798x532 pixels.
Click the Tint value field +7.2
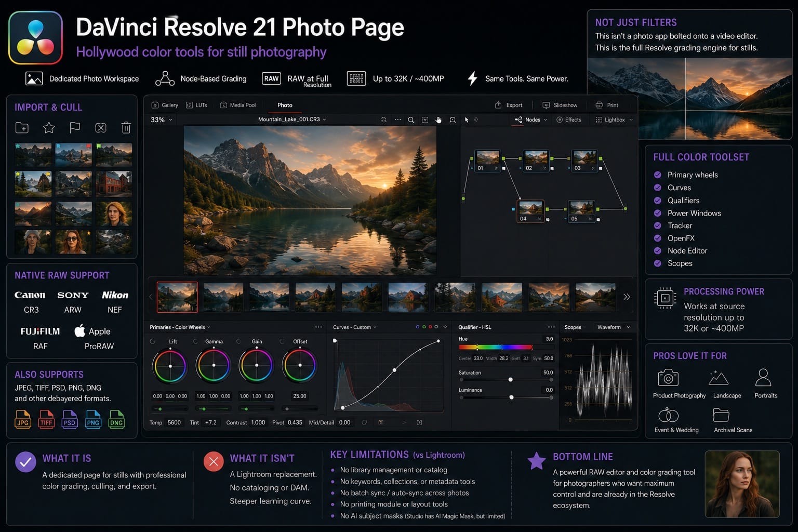tap(210, 422)
